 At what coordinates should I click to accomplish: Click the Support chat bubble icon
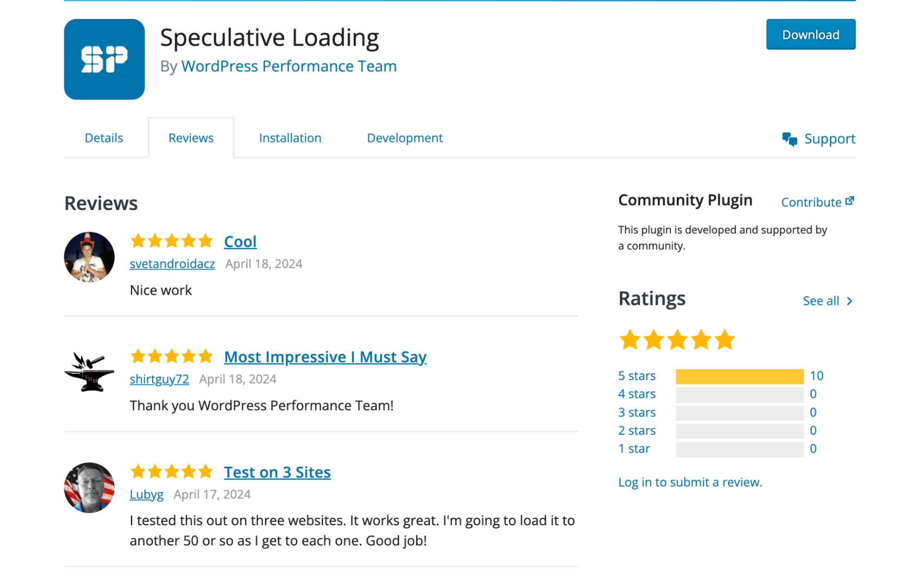click(789, 138)
